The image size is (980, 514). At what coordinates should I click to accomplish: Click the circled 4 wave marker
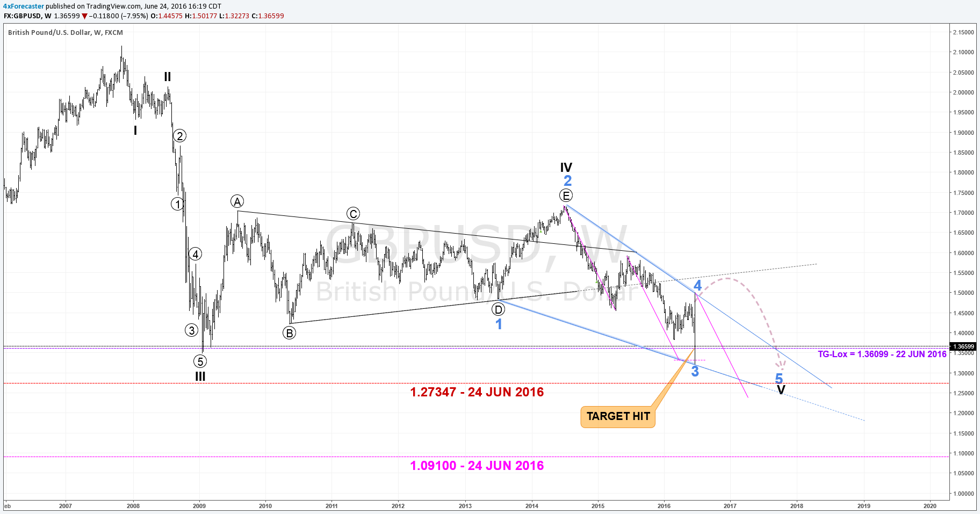(196, 254)
